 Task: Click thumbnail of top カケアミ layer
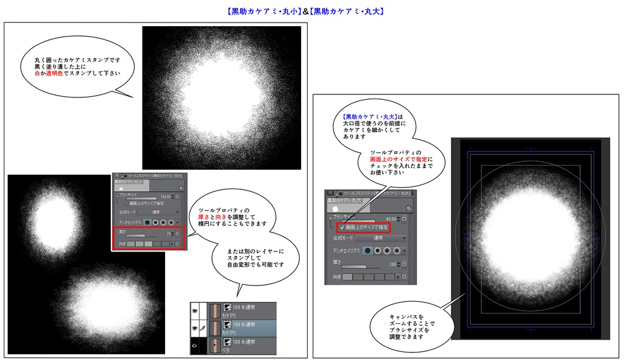pyautogui.click(x=215, y=311)
